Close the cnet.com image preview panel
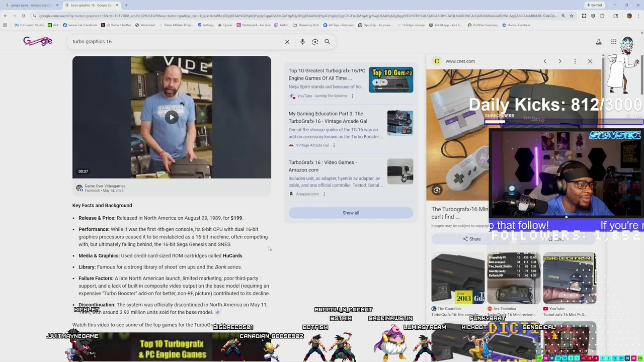Viewport: 644px width, 362px height. pos(590,61)
